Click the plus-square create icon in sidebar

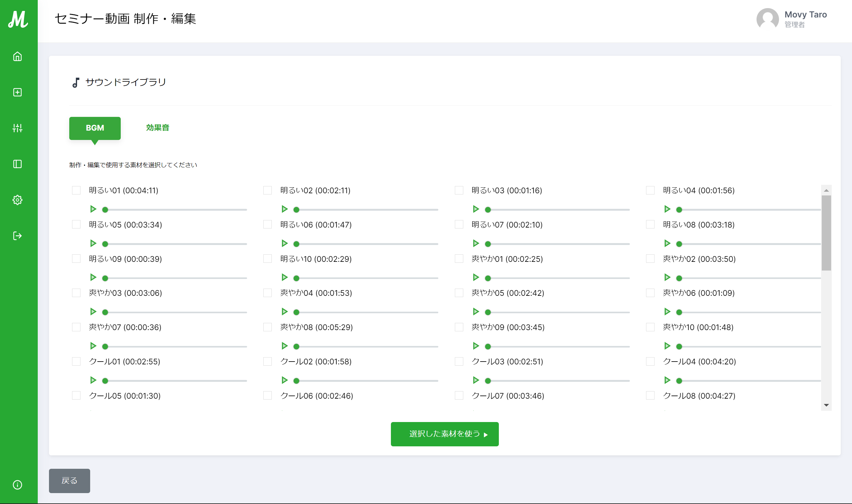click(17, 92)
